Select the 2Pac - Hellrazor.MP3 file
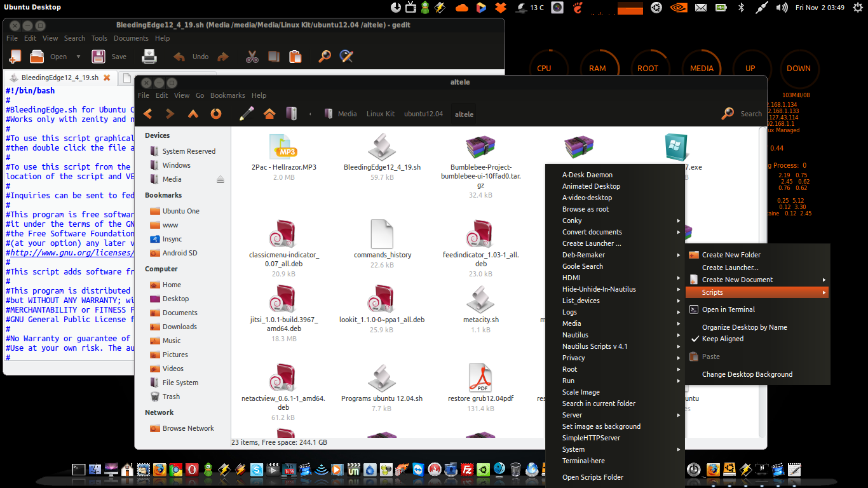 (x=283, y=156)
